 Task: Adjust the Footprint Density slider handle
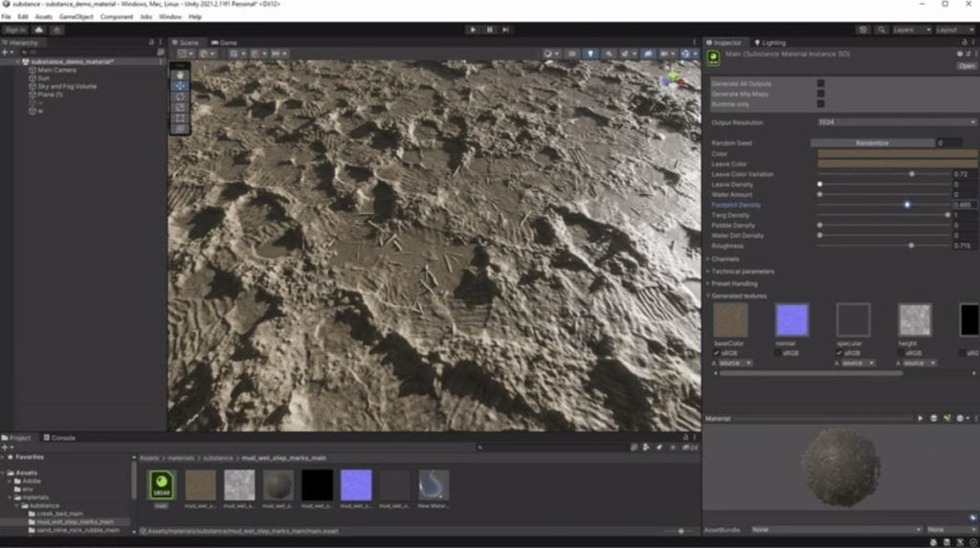coord(906,205)
